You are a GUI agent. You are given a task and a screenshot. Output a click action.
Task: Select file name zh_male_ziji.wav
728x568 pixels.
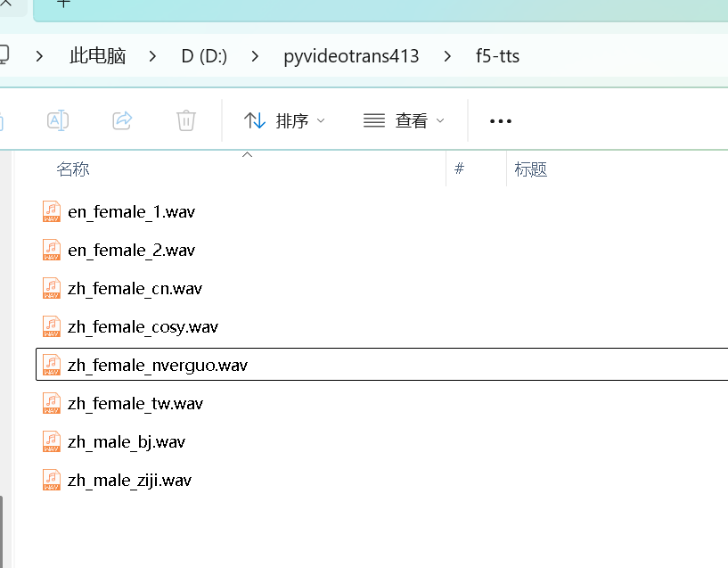[129, 481]
